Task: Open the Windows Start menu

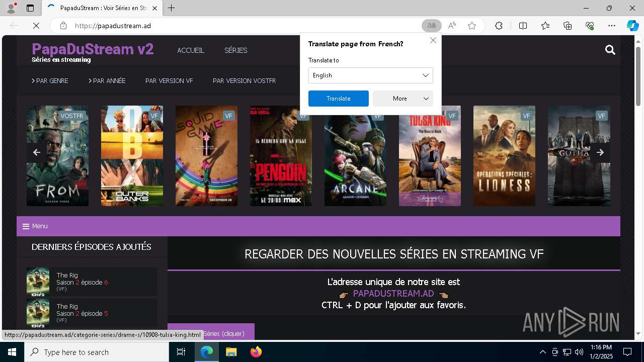Action: [12, 352]
